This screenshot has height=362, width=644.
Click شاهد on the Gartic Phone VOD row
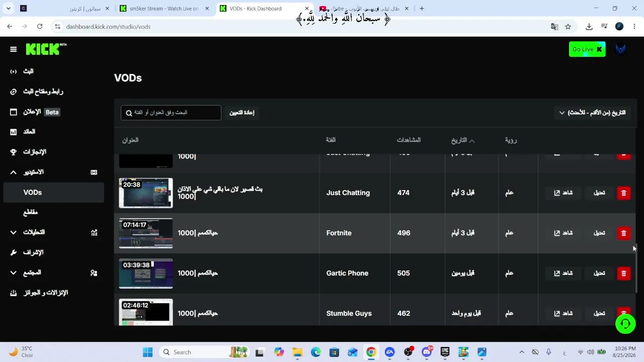563,274
